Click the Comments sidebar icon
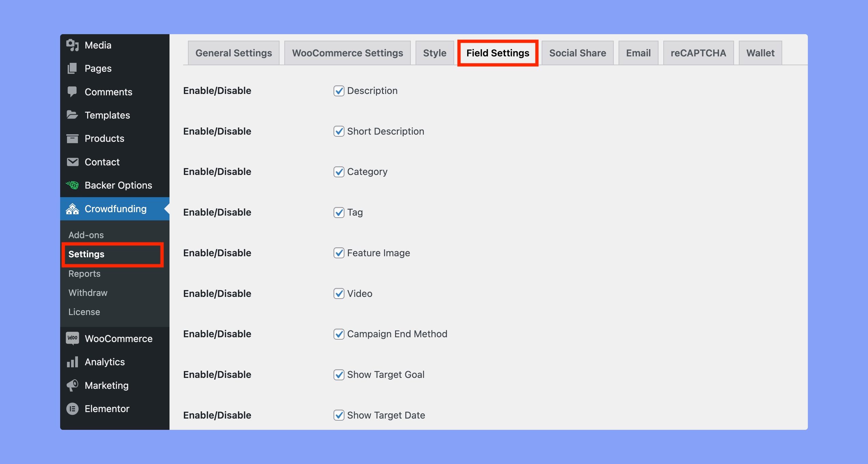This screenshot has width=868, height=464. (x=73, y=91)
